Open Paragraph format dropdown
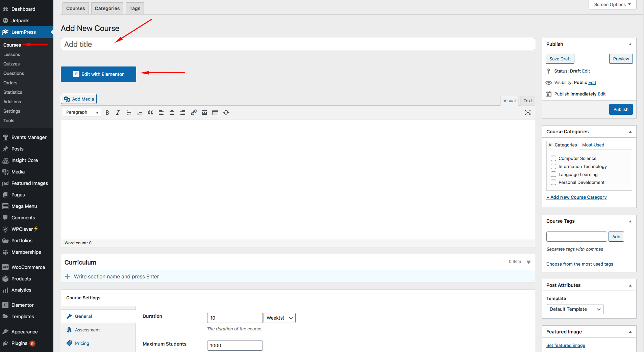The width and height of the screenshot is (644, 352). [x=82, y=112]
